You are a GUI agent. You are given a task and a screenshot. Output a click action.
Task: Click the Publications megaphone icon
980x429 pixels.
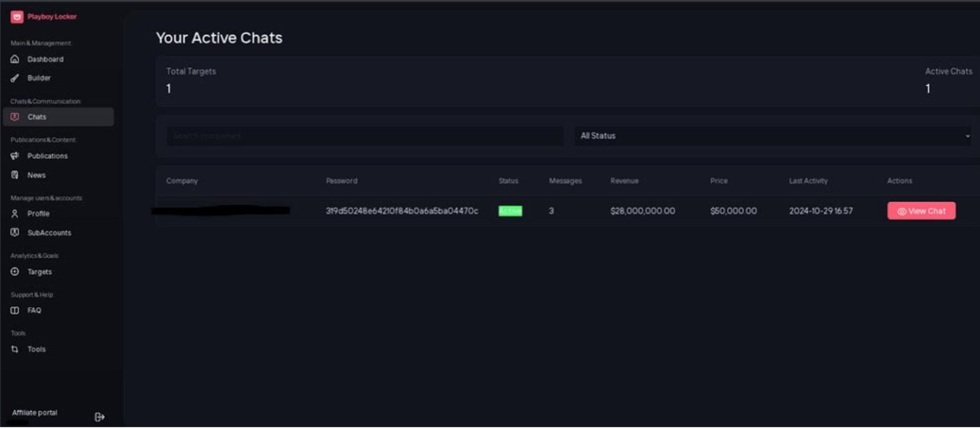[x=15, y=156]
